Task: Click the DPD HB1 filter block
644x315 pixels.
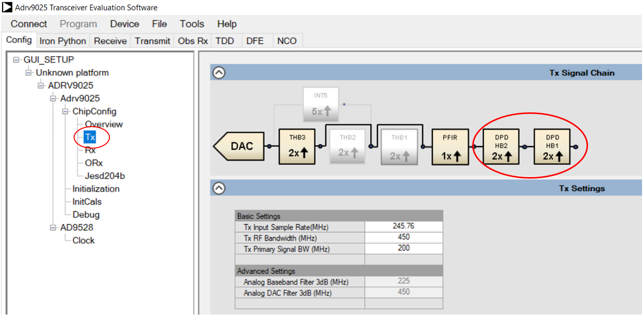Action: [x=552, y=146]
